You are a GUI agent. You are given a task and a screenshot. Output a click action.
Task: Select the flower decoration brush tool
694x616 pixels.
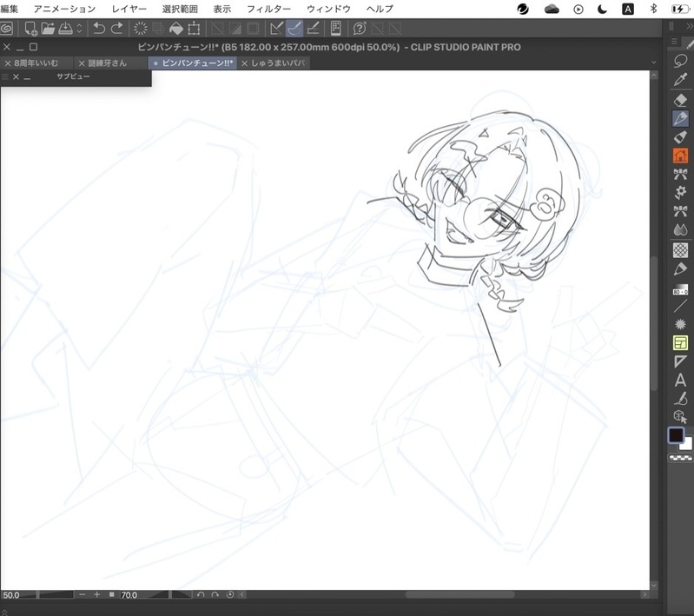tap(680, 192)
